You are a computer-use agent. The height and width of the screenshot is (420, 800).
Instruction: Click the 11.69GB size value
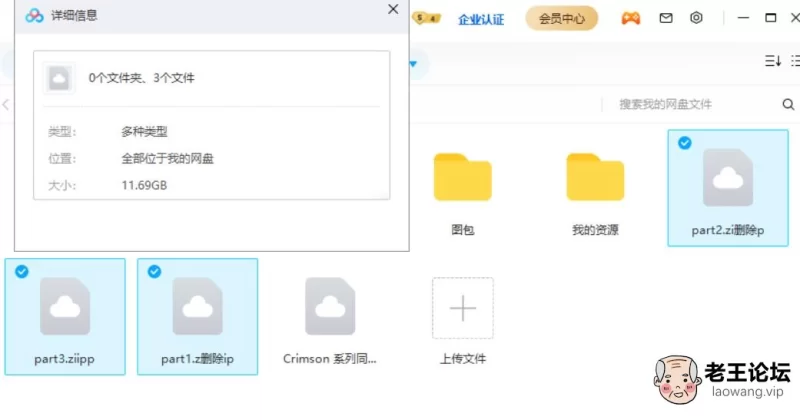tap(144, 185)
